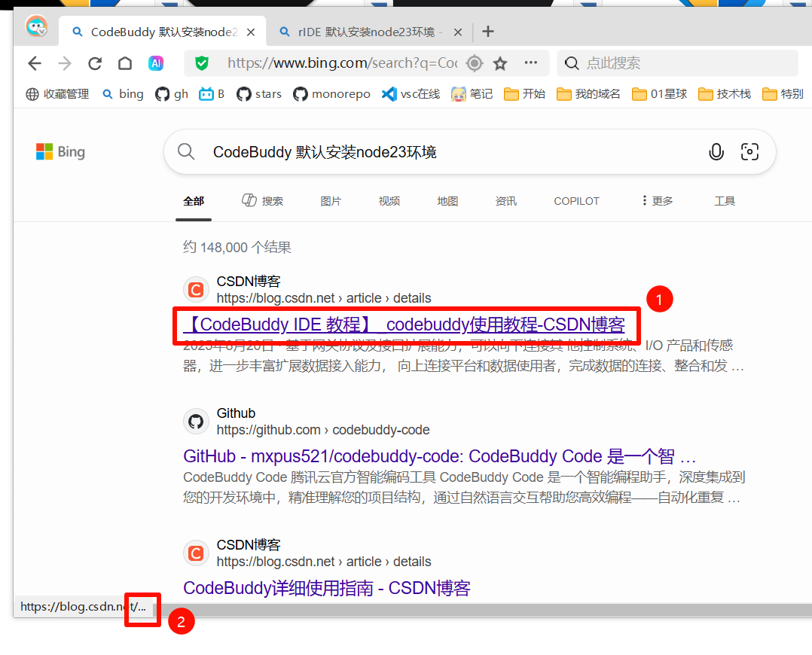Click the magnifier in the 点此搜索 box

[x=572, y=63]
